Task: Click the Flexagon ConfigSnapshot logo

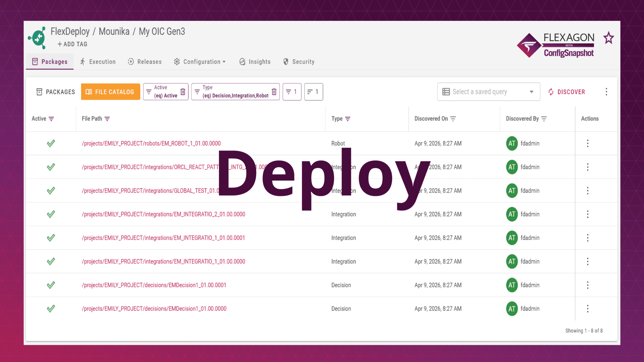Action: [555, 45]
